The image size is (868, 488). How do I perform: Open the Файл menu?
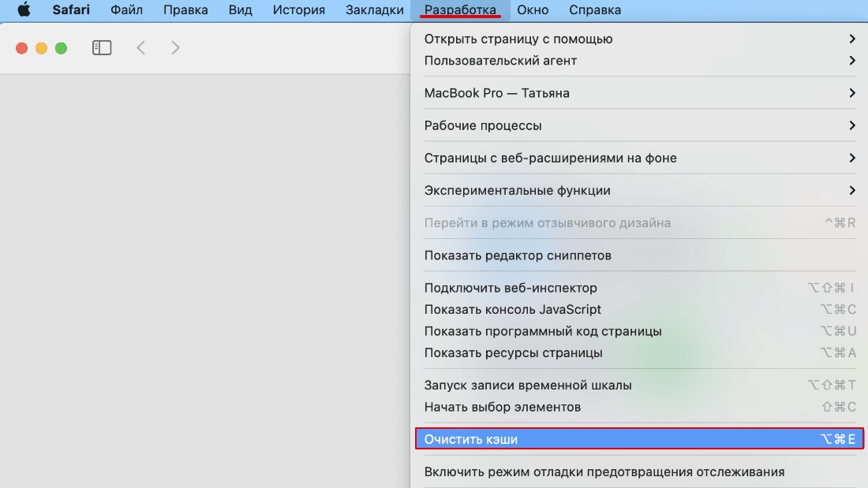pos(126,10)
